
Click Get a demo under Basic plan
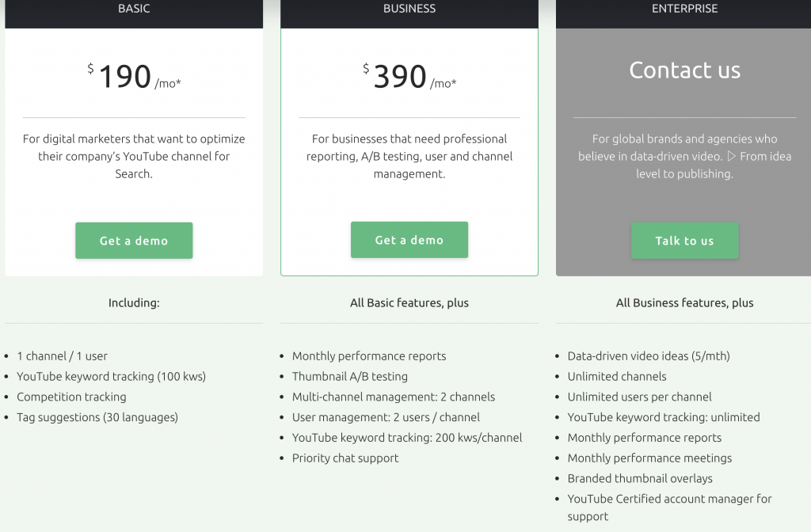coord(134,241)
